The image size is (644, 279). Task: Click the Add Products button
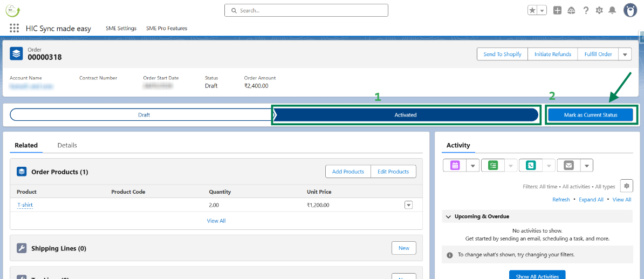[348, 172]
